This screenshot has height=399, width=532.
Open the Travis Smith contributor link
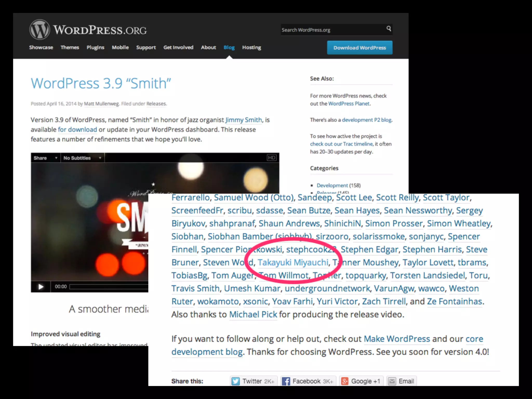[196, 288]
